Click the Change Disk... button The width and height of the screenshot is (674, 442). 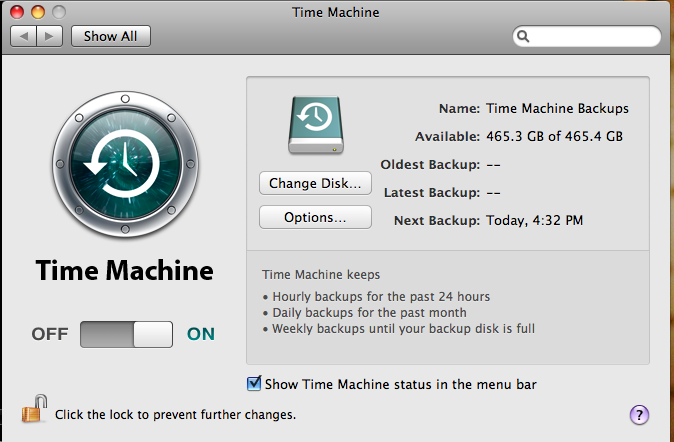[x=315, y=183]
